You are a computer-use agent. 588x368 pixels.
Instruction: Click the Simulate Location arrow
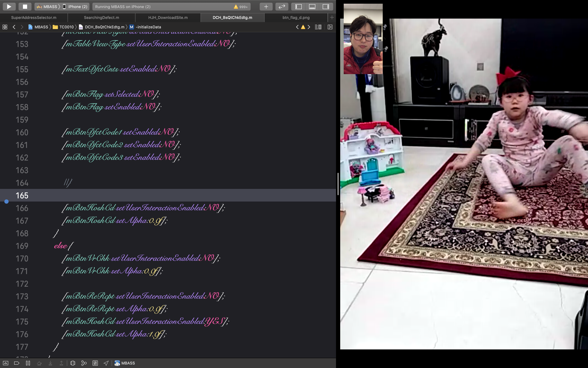[106, 363]
